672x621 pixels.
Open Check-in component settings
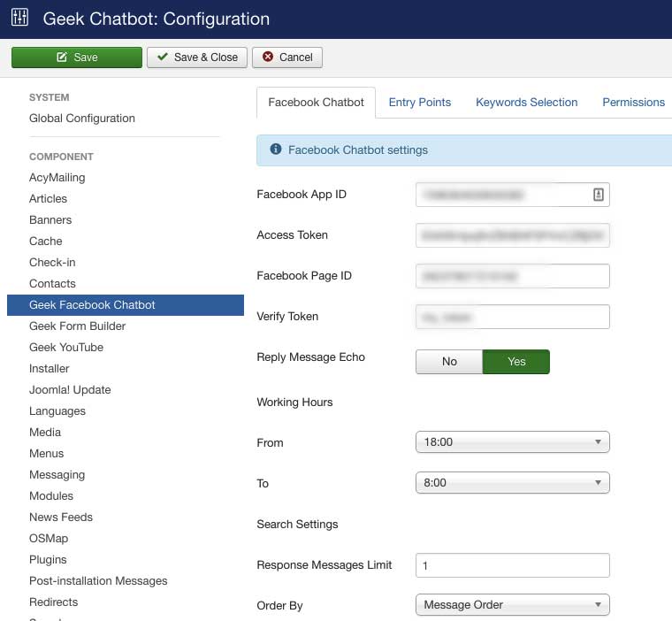coord(52,263)
